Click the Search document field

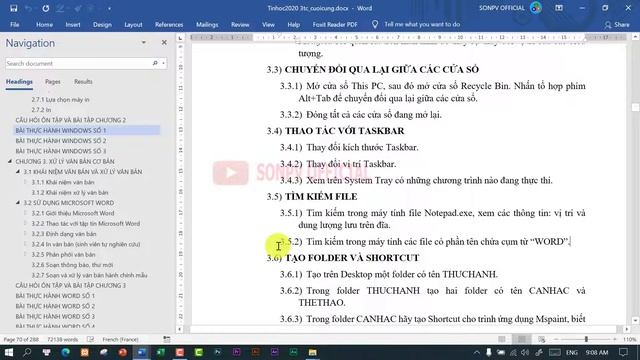pyautogui.click(x=78, y=63)
